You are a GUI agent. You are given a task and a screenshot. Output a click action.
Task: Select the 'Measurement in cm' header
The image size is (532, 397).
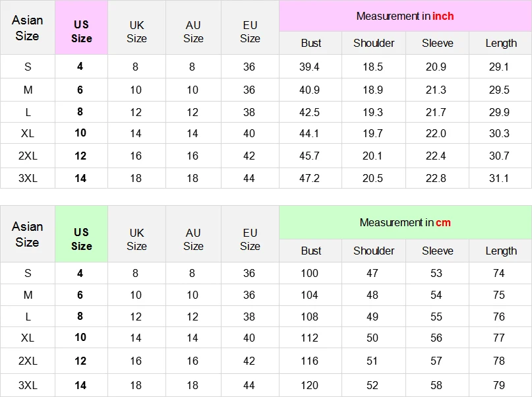405,222
